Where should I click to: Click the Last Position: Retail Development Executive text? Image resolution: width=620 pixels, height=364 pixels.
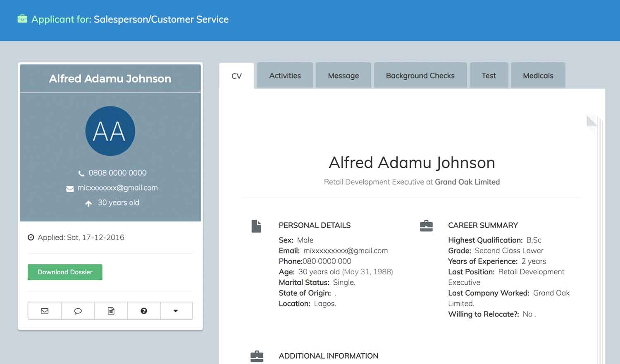tap(506, 277)
